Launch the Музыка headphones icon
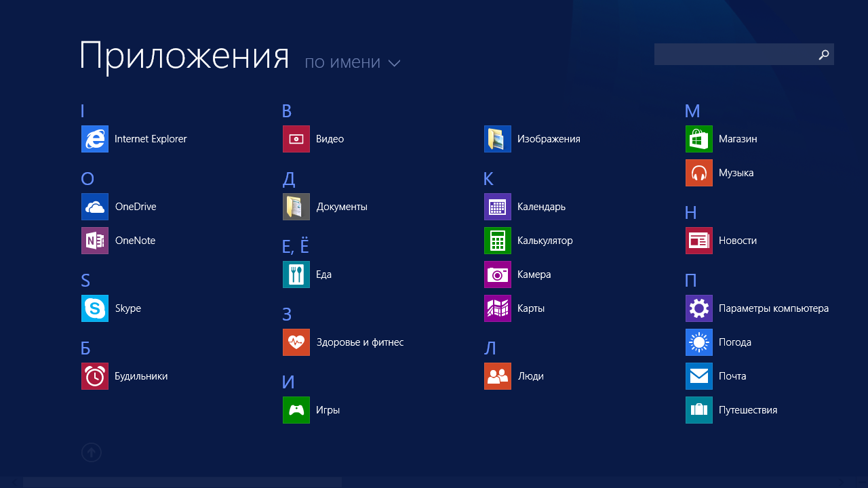The width and height of the screenshot is (868, 488). tap(699, 173)
